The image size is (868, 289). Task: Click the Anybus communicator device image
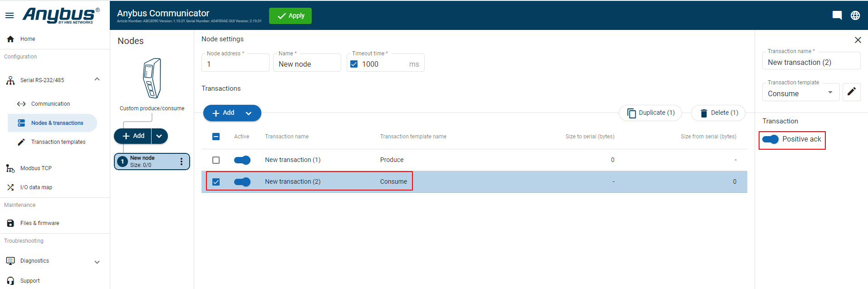pyautogui.click(x=152, y=78)
